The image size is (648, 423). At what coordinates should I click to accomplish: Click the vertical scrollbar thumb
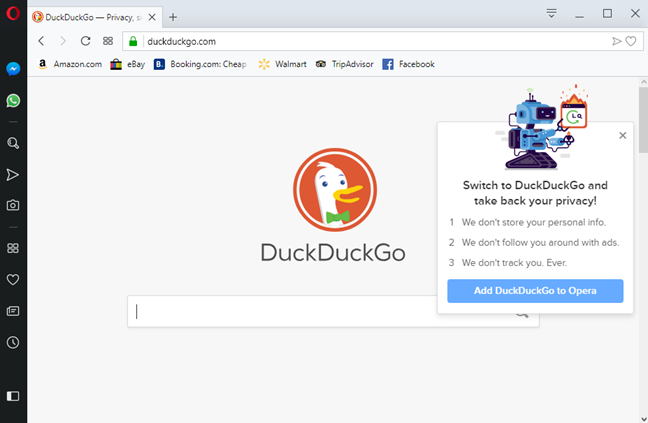click(x=643, y=120)
